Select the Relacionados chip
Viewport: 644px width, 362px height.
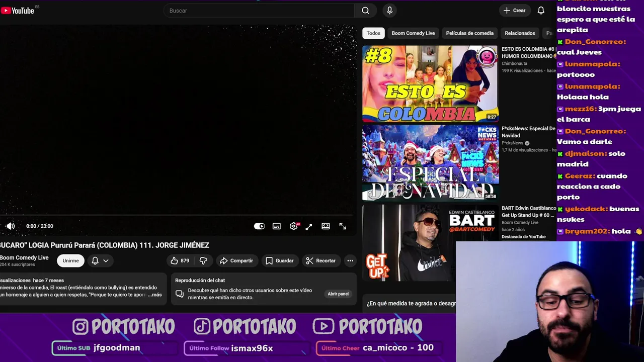click(x=520, y=33)
